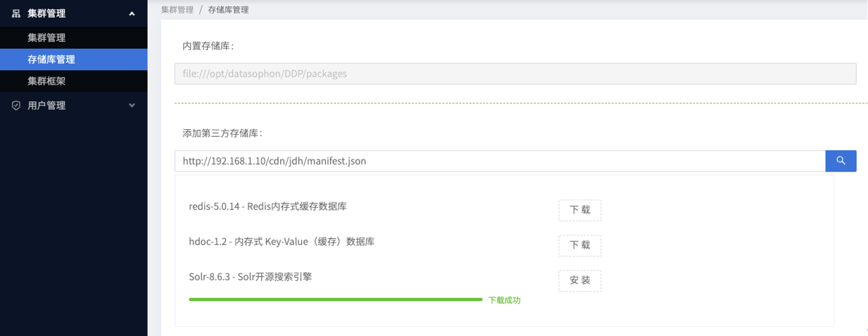Click the 下载成功 status label
Viewport: 868px width, 336px height.
(x=505, y=300)
